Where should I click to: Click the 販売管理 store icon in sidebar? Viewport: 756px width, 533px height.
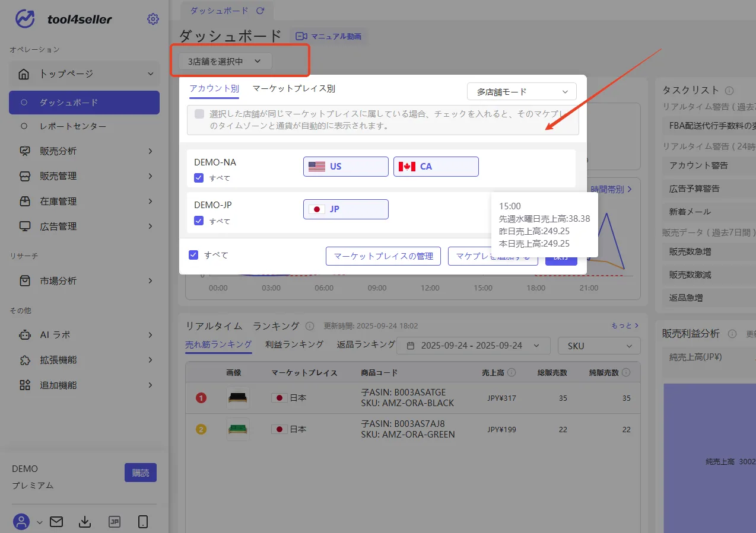(25, 176)
